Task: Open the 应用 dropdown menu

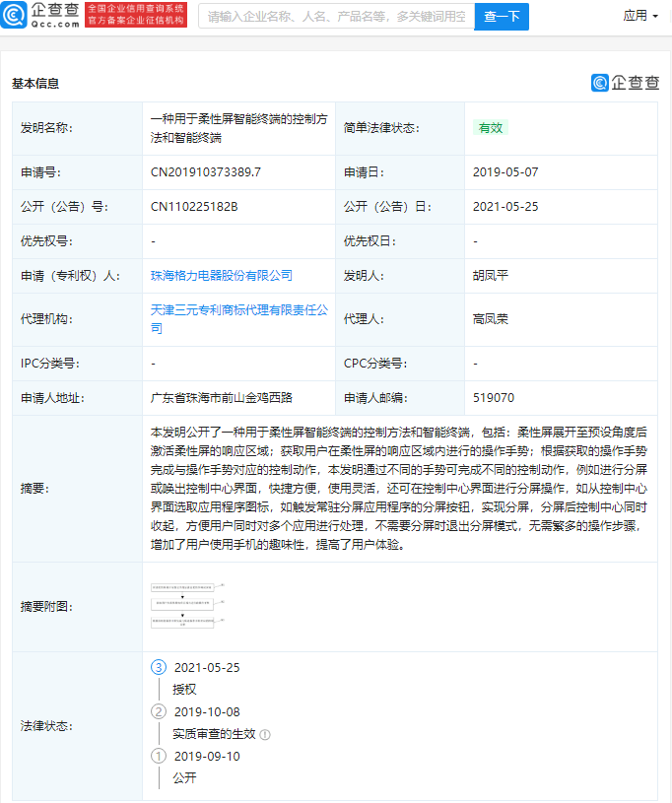Action: tap(640, 16)
